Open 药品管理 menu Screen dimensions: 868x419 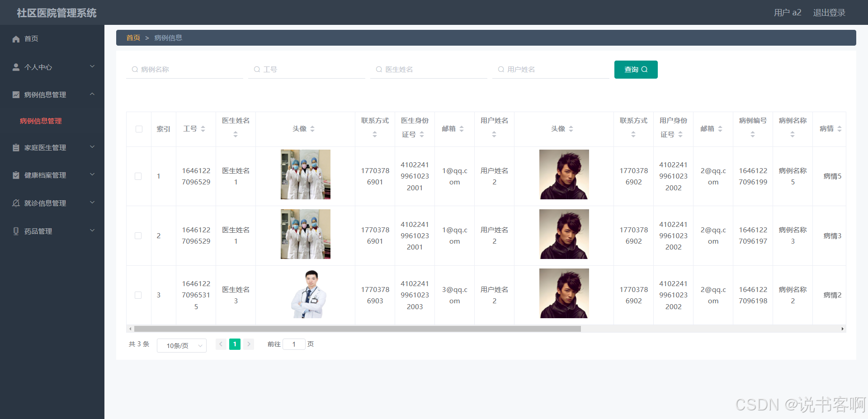tap(52, 231)
